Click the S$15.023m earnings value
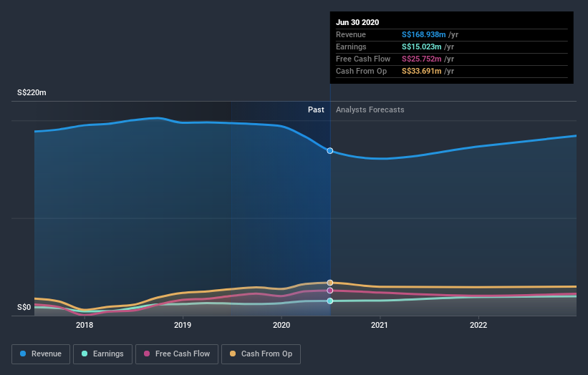 point(422,47)
